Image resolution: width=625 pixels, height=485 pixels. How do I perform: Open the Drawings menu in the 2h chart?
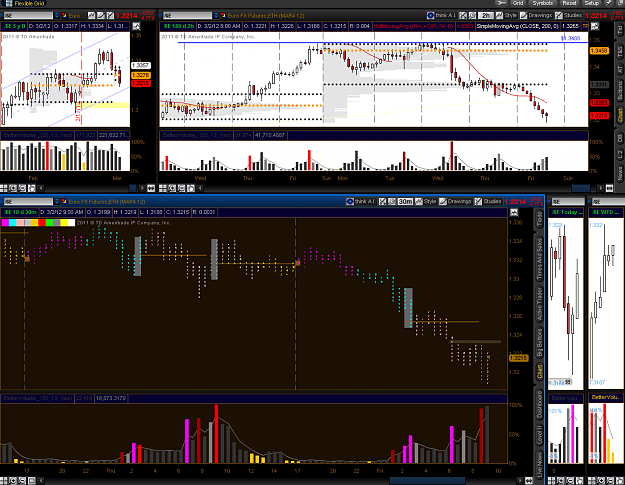(536, 16)
